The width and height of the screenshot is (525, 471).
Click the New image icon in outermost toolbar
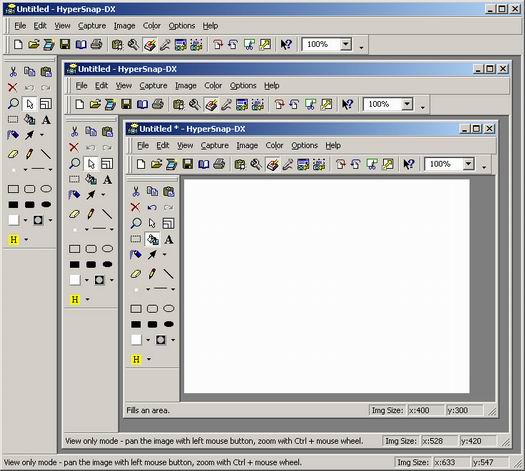point(18,44)
